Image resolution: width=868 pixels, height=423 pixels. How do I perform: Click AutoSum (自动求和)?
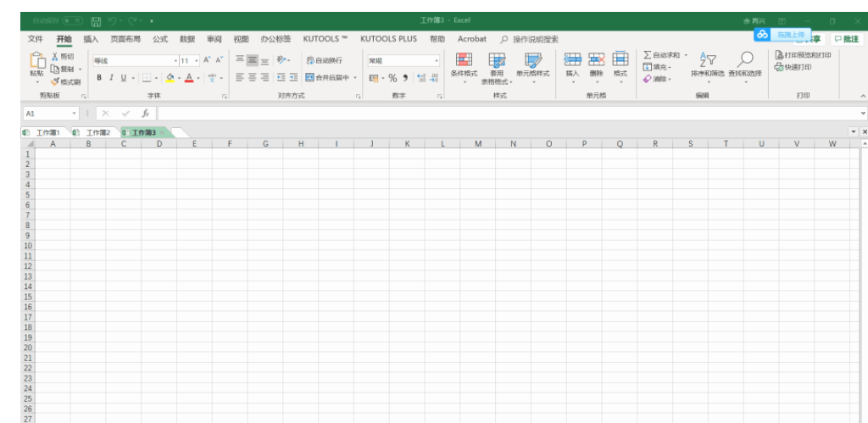click(x=662, y=55)
